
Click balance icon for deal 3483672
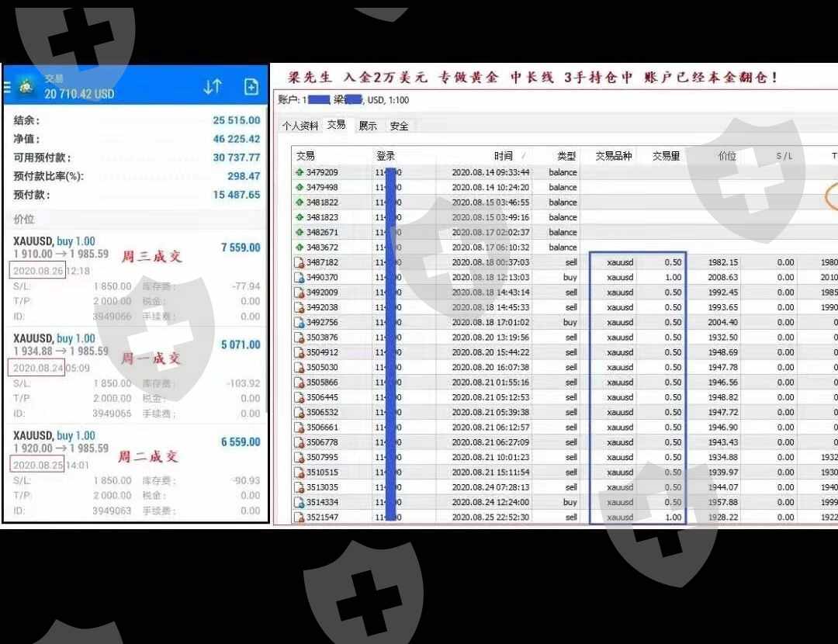coord(300,247)
